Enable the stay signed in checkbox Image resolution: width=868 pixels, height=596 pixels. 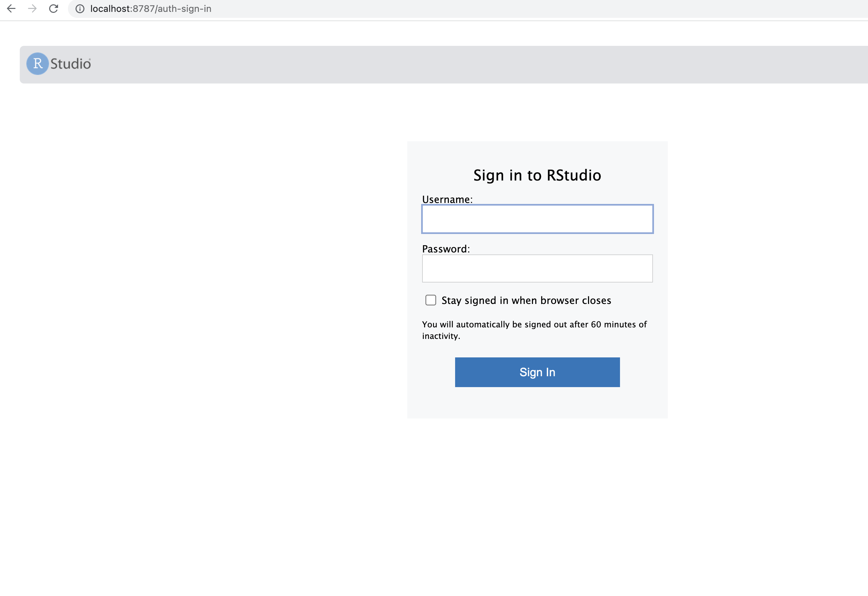coord(431,300)
